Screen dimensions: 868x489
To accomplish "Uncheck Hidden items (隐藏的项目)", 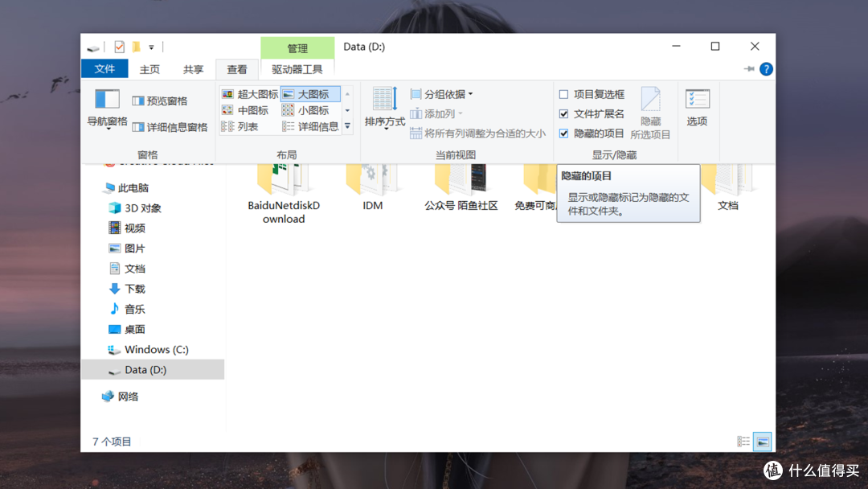I will click(592, 134).
